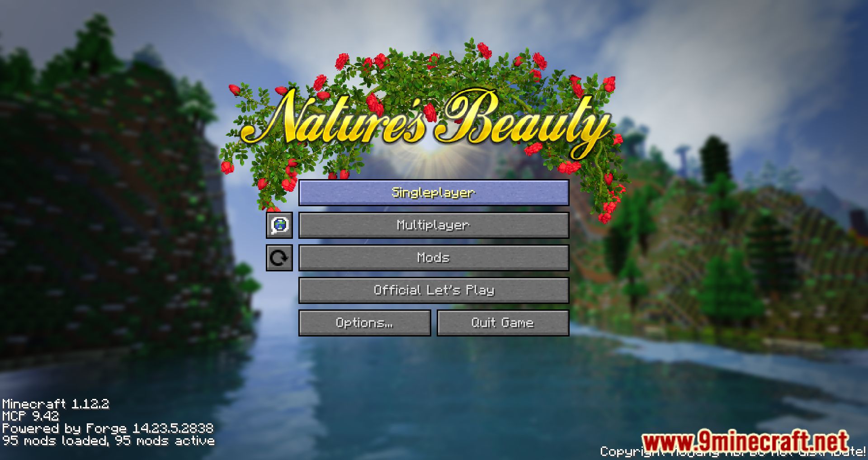Click the Nature's Beauty title logo
This screenshot has height=460, width=868.
coord(425,124)
